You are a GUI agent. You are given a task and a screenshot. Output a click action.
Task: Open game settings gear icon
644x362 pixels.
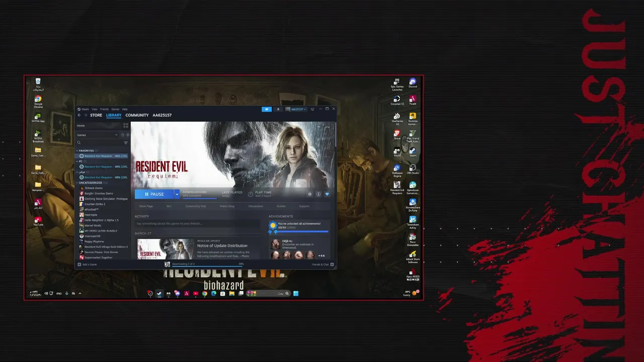pyautogui.click(x=310, y=194)
